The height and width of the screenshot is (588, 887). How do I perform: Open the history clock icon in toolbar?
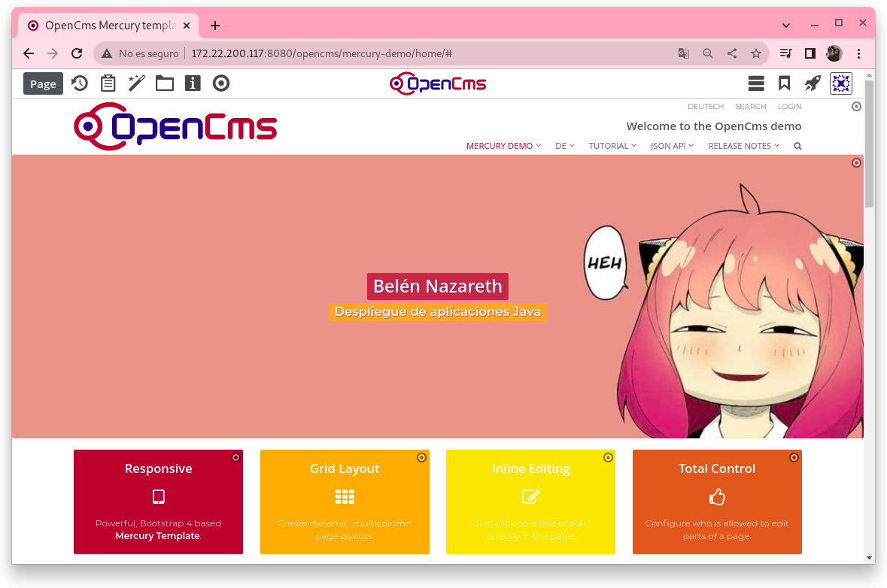[80, 83]
